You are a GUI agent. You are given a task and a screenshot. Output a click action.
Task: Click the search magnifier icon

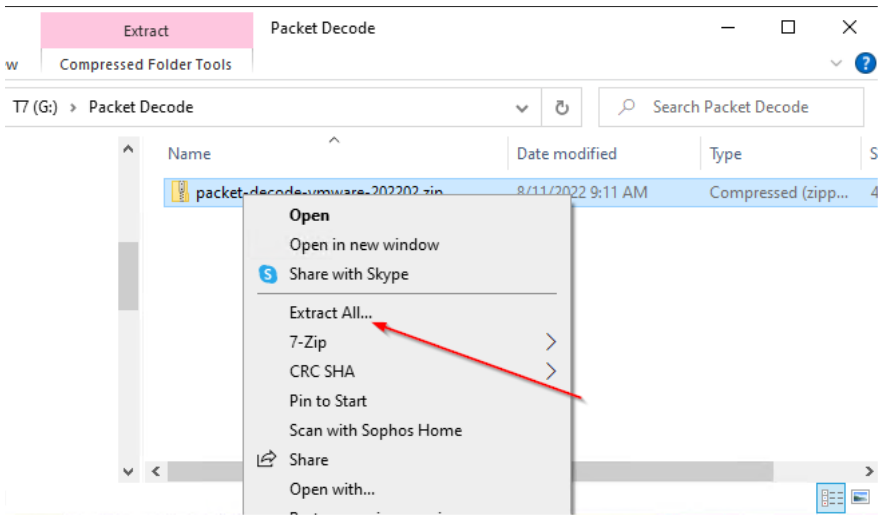click(627, 107)
